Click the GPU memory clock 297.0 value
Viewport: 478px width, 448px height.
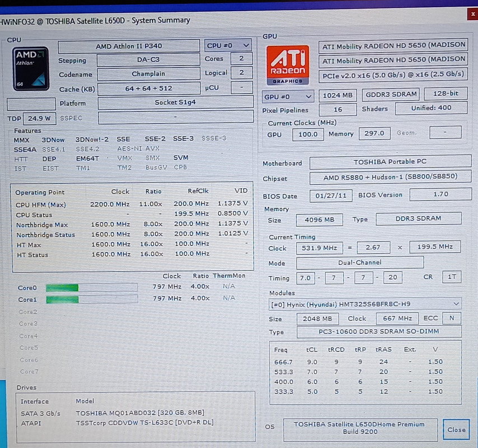tap(374, 133)
